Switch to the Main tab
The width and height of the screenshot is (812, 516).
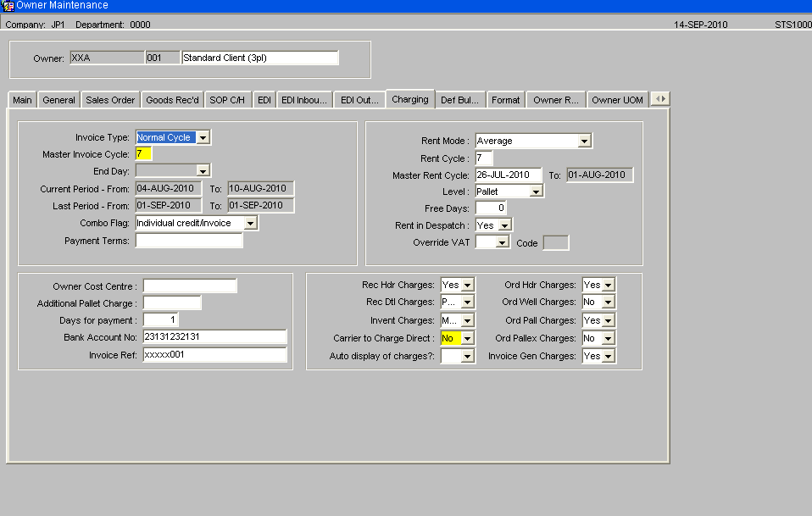click(x=22, y=100)
